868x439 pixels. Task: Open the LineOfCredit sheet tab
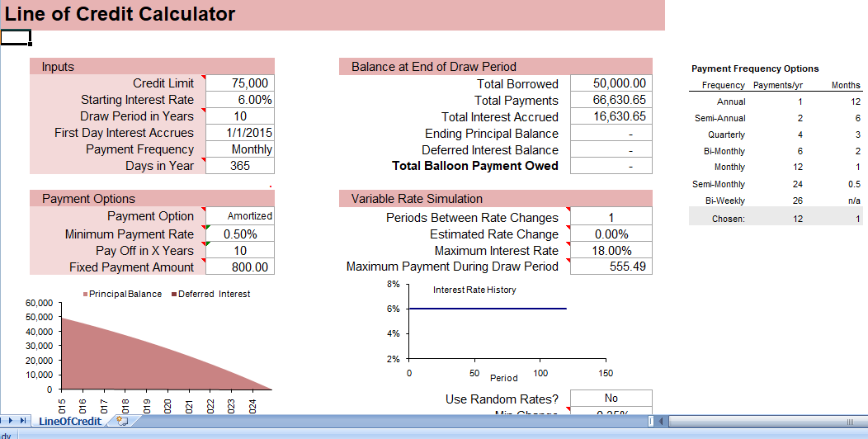[70, 422]
